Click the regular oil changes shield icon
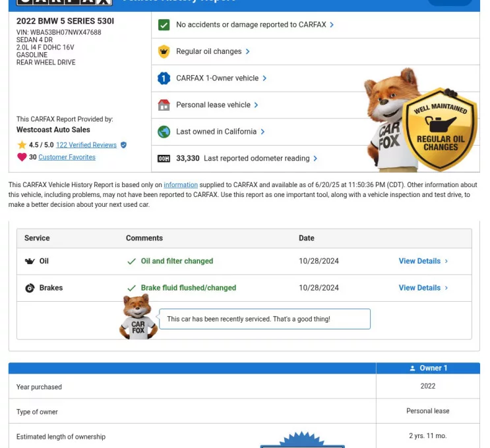 click(164, 51)
